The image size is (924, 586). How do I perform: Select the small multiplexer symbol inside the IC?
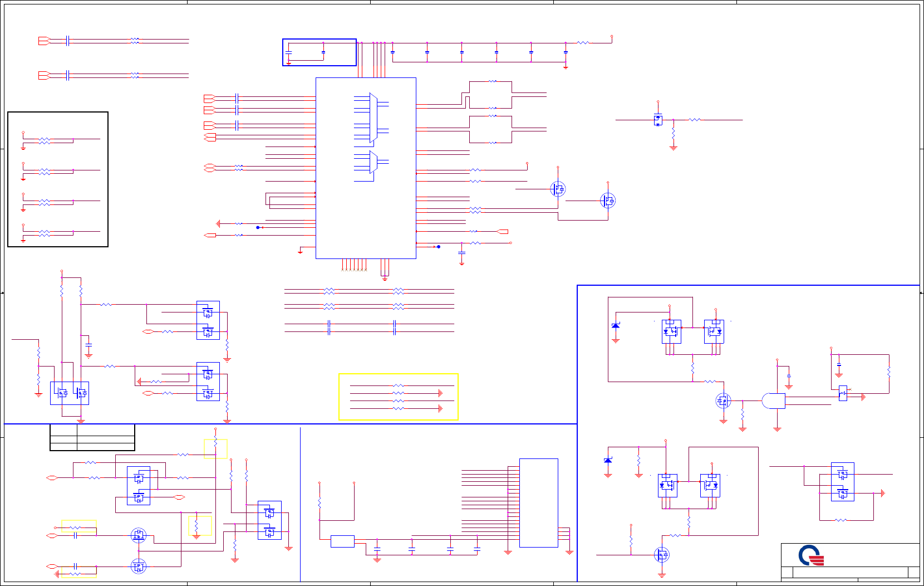coord(373,162)
